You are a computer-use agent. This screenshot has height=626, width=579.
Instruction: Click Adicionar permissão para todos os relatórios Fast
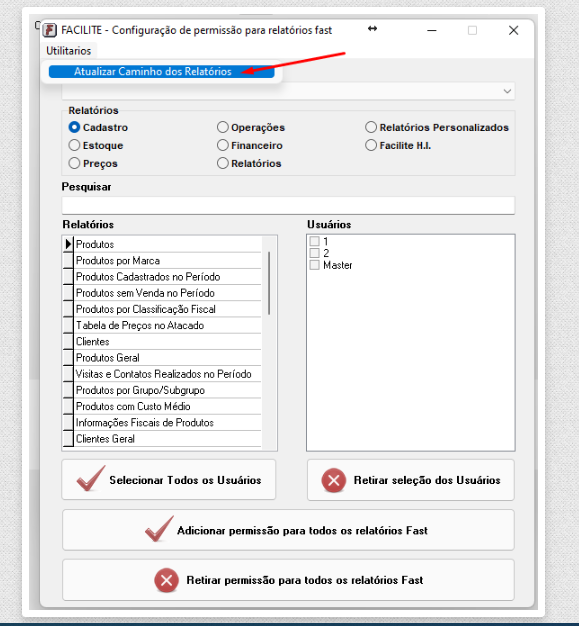click(288, 530)
